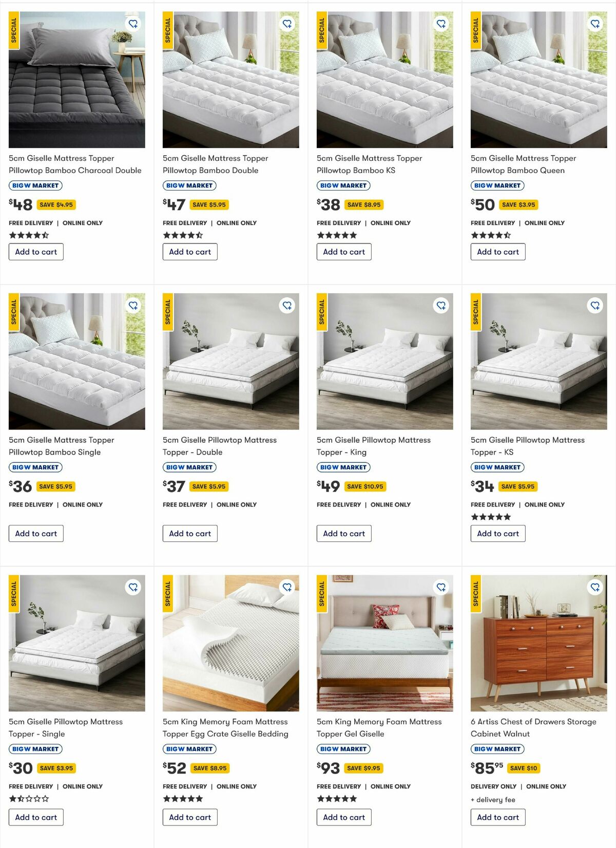Open Pillowtop Bamboo Charcoal Double product title
This screenshot has height=848, width=616.
(75, 164)
